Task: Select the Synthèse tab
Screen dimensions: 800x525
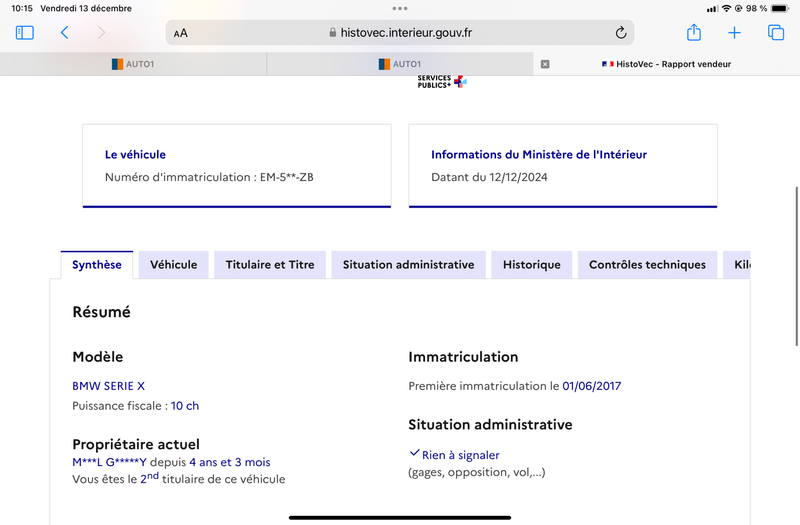Action: (x=97, y=265)
